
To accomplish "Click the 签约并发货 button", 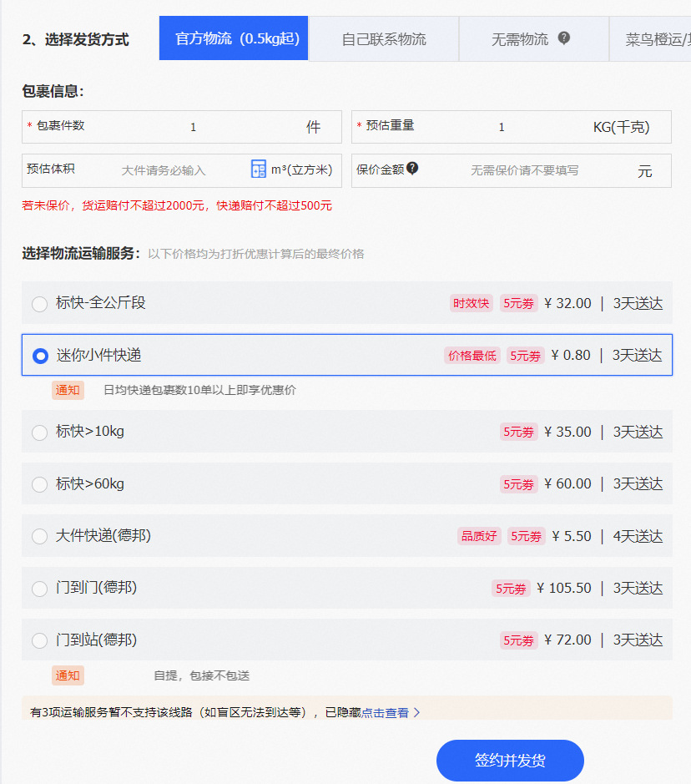I will [x=510, y=761].
